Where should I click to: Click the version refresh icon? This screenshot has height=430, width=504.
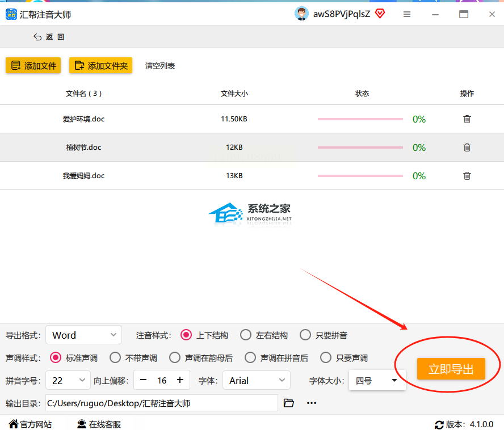point(439,424)
